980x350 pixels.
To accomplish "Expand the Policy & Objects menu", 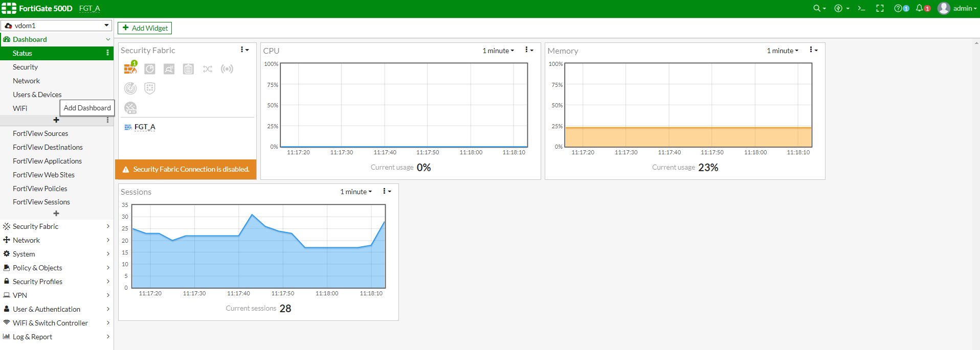I will tap(56, 268).
